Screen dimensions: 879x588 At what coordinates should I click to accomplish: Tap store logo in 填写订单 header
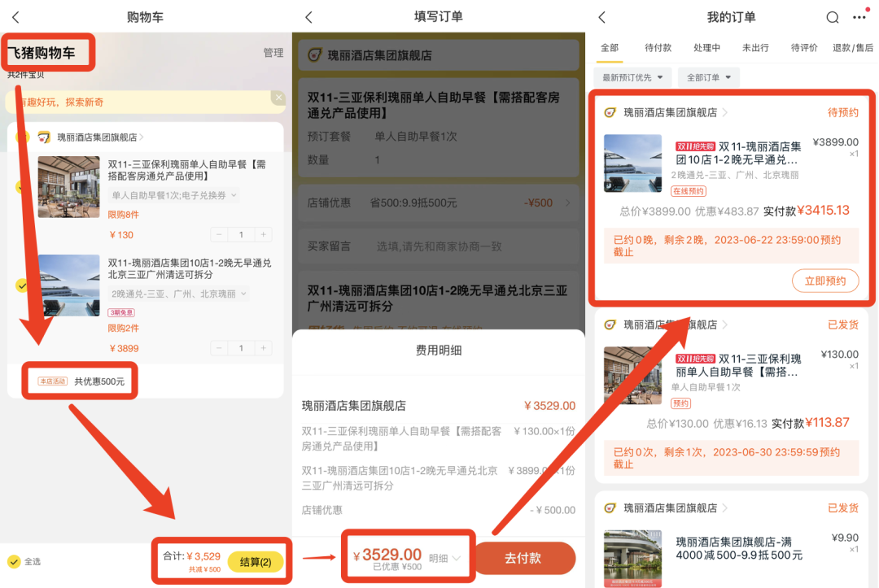(x=315, y=54)
